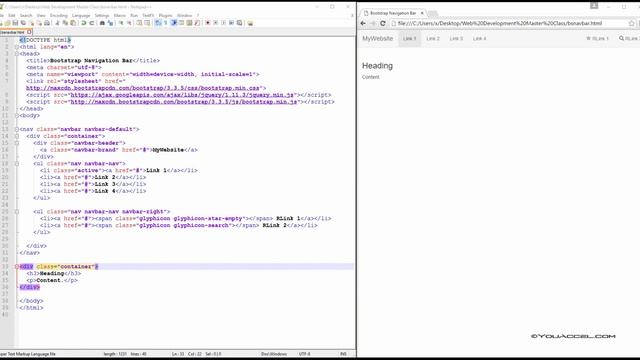Copy selection using the Copy icon
Screen dimensions: 640x360
click(x=66, y=23)
